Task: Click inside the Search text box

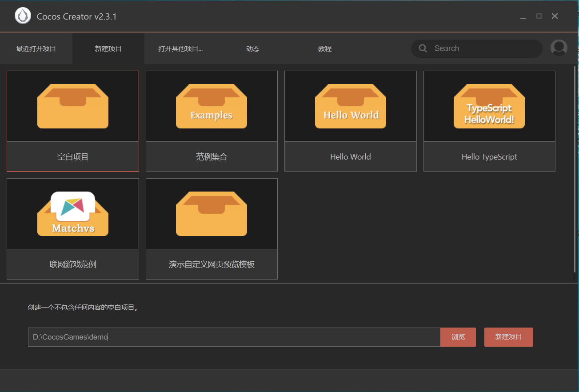Action: pos(484,48)
